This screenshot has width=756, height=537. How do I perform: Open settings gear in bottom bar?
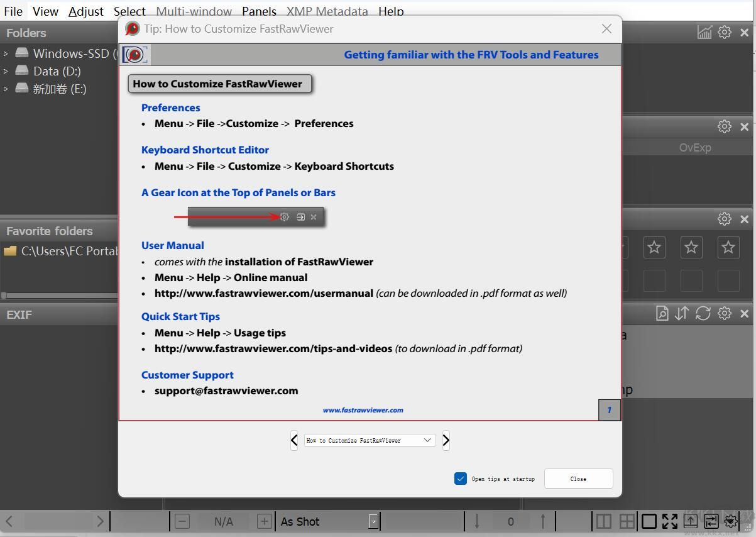point(731,521)
